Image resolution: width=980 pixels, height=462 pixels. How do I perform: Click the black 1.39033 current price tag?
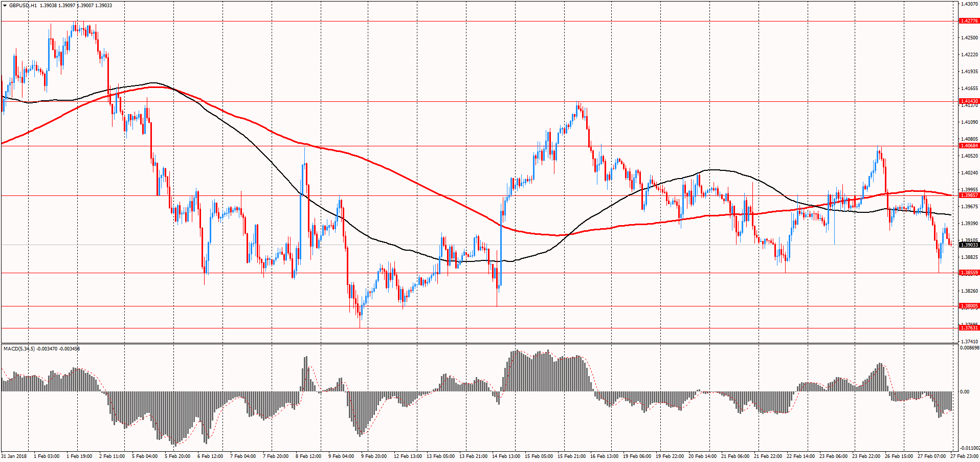pyautogui.click(x=969, y=245)
